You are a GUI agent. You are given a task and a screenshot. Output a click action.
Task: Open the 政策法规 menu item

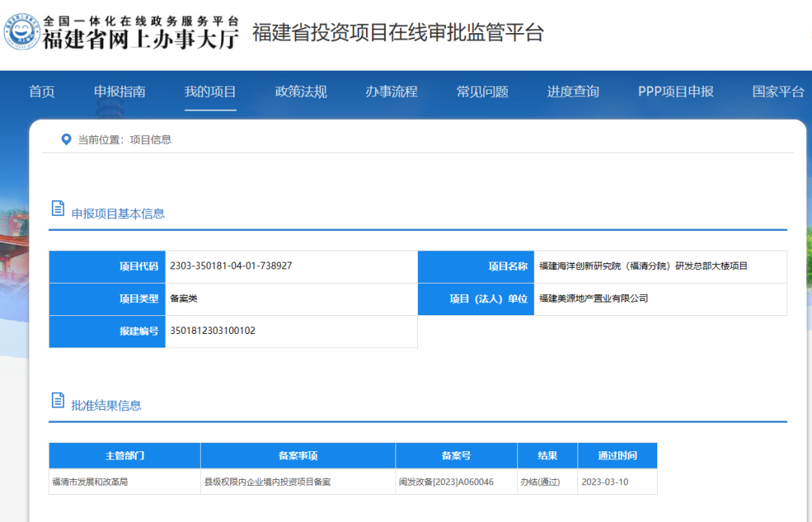click(x=301, y=92)
